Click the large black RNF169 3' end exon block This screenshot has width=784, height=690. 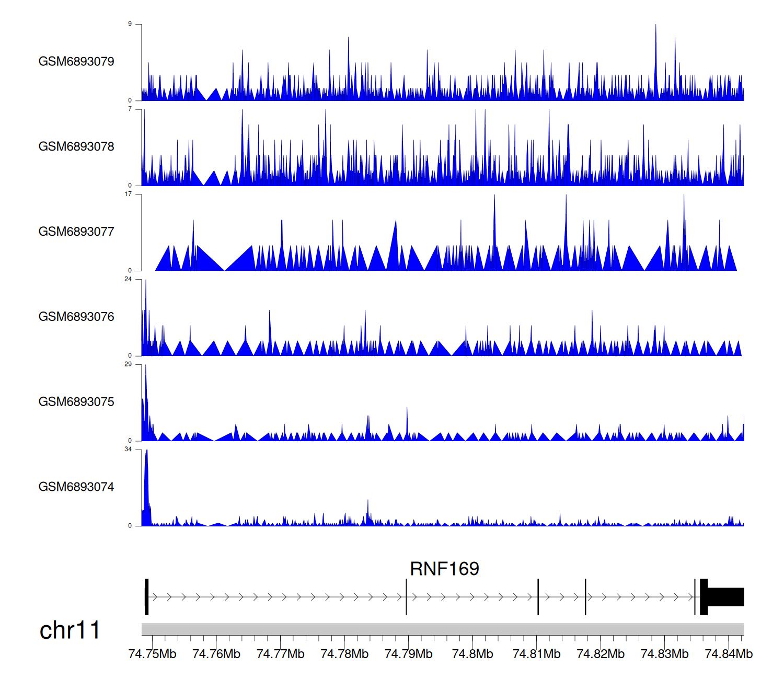click(x=725, y=597)
